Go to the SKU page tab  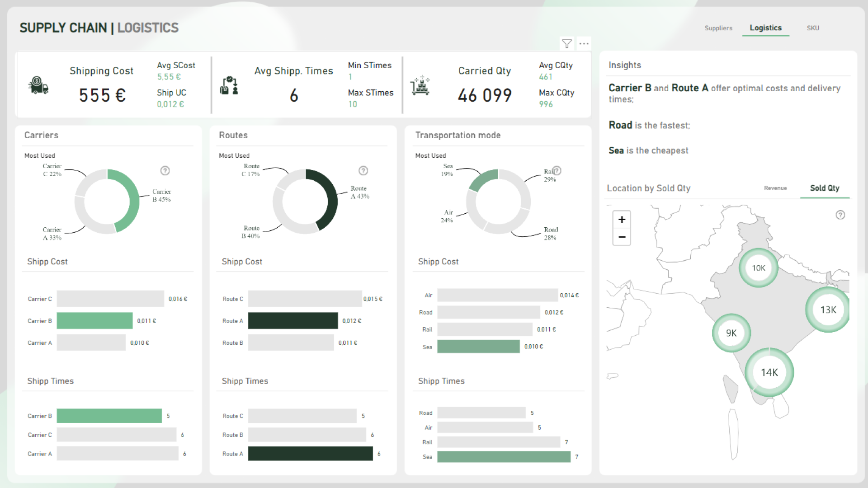point(813,28)
